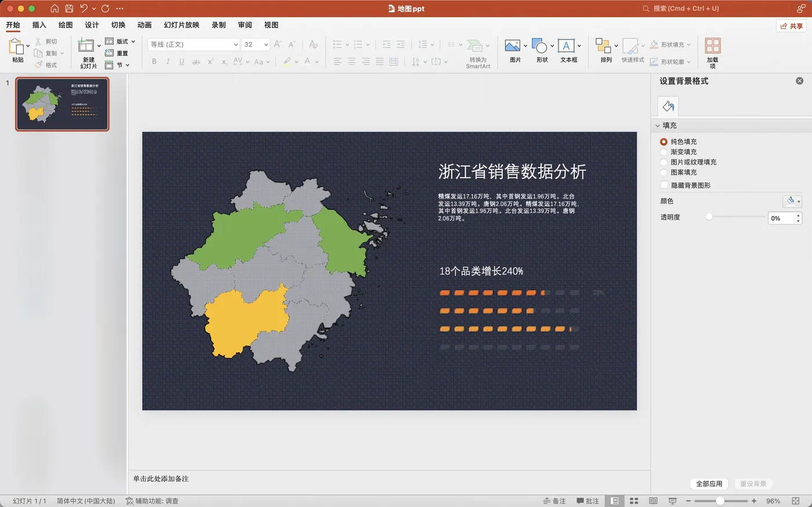Image resolution: width=812 pixels, height=507 pixels.
Task: Open the Paste options dropdown arrow
Action: click(x=28, y=46)
